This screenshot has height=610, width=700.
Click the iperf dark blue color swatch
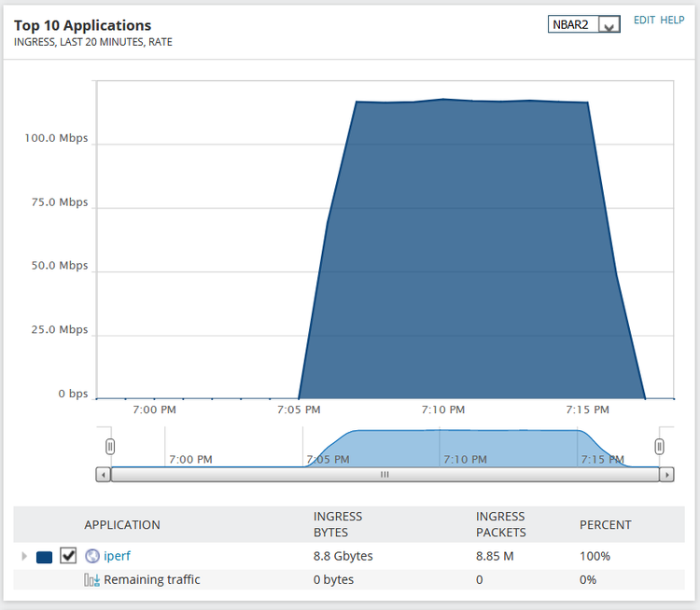tap(44, 557)
